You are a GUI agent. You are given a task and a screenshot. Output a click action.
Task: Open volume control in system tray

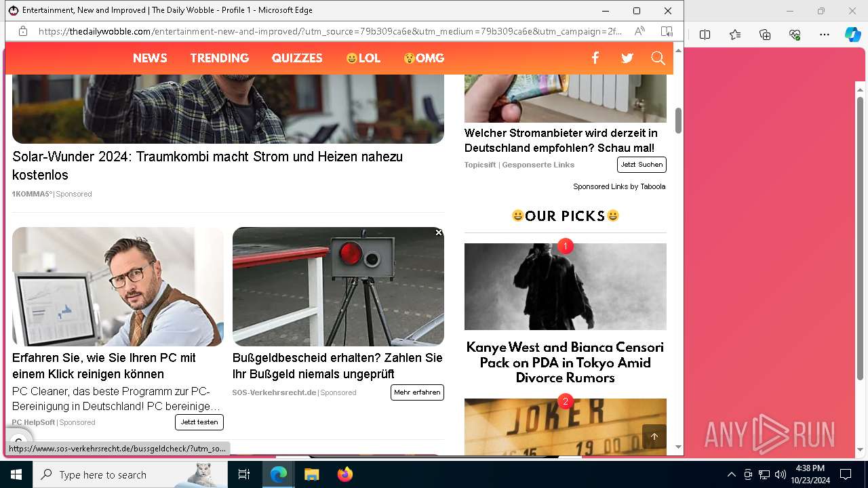[781, 474]
